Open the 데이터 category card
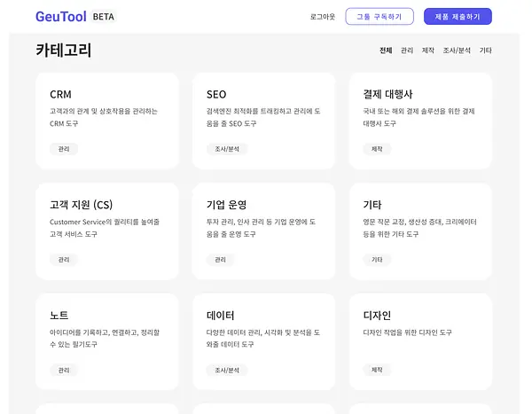 click(x=263, y=341)
